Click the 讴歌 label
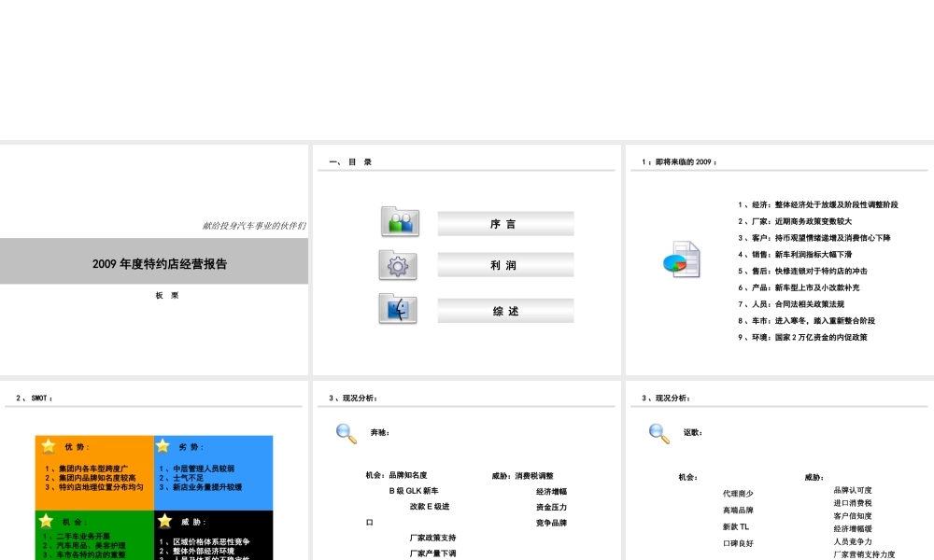Viewport: 934px width, 560px height. pyautogui.click(x=692, y=433)
